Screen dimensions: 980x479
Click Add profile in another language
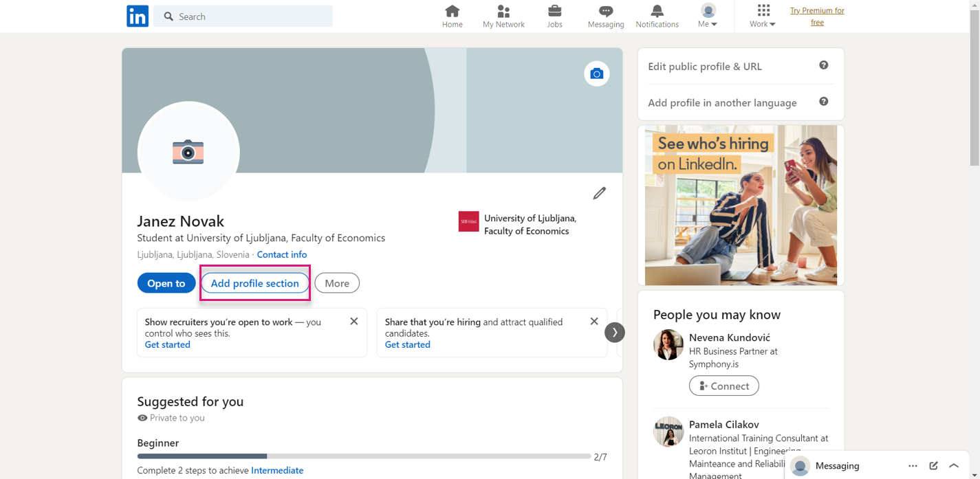(x=722, y=103)
